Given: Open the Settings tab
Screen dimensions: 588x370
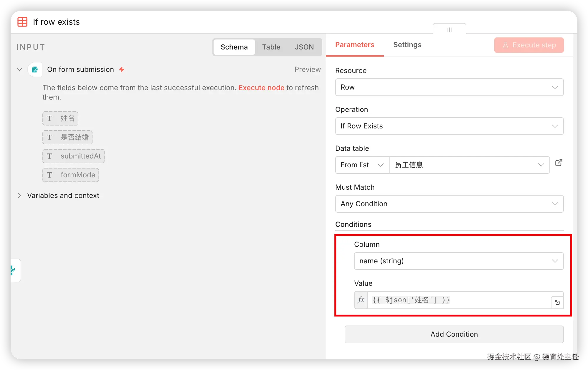Looking at the screenshot, I should pyautogui.click(x=407, y=45).
